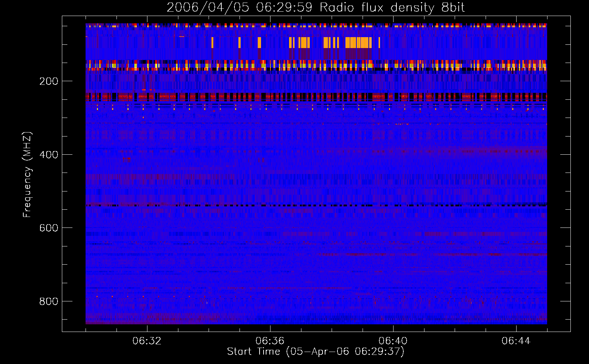Click the plot title "2006/04/05 06:29:59 Radio flux density 8bit"
Screen dimensions: 589x364
(316, 8)
